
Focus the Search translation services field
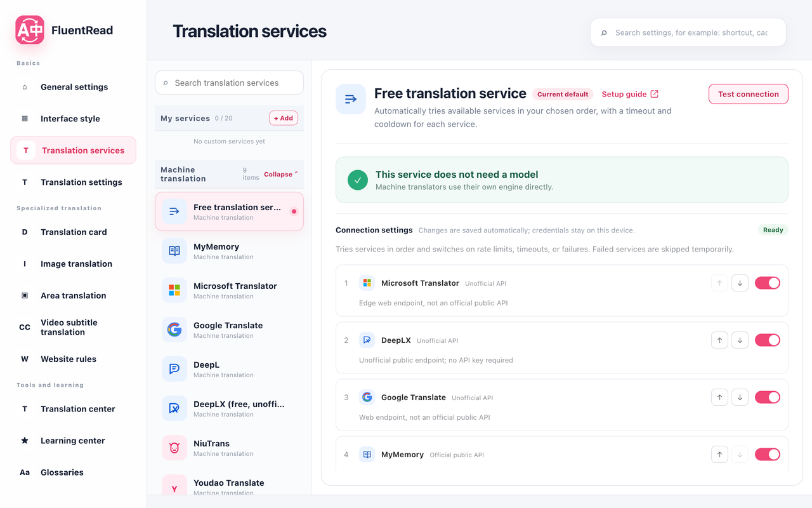pos(229,83)
